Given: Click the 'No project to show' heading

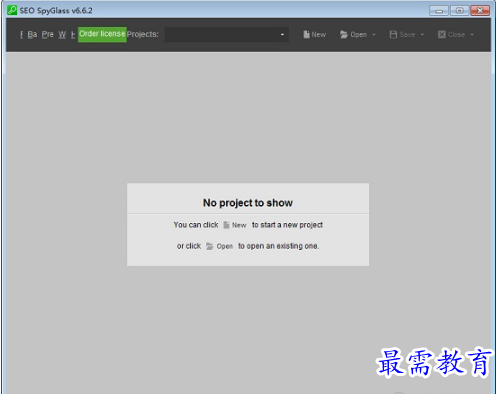Looking at the screenshot, I should [x=248, y=203].
